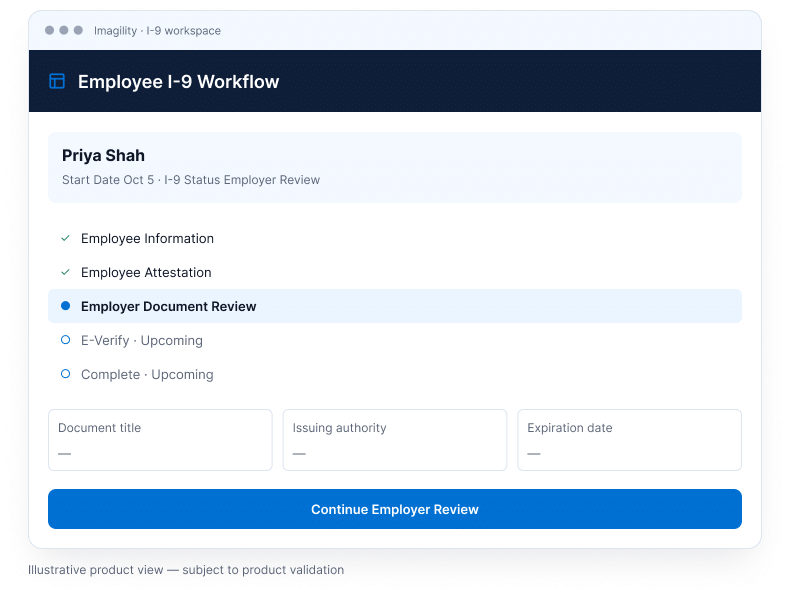The width and height of the screenshot is (790, 595).
Task: Open the Employee Attestation step
Action: tap(394, 273)
